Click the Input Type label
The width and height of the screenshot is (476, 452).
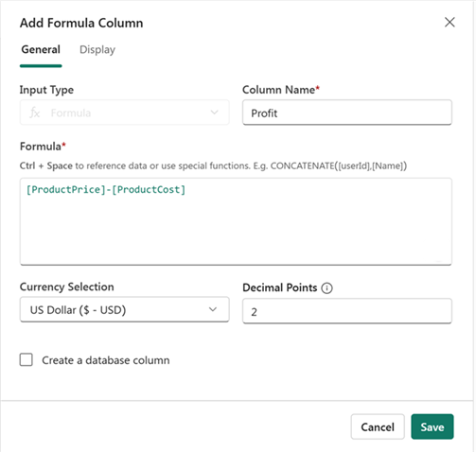(46, 90)
